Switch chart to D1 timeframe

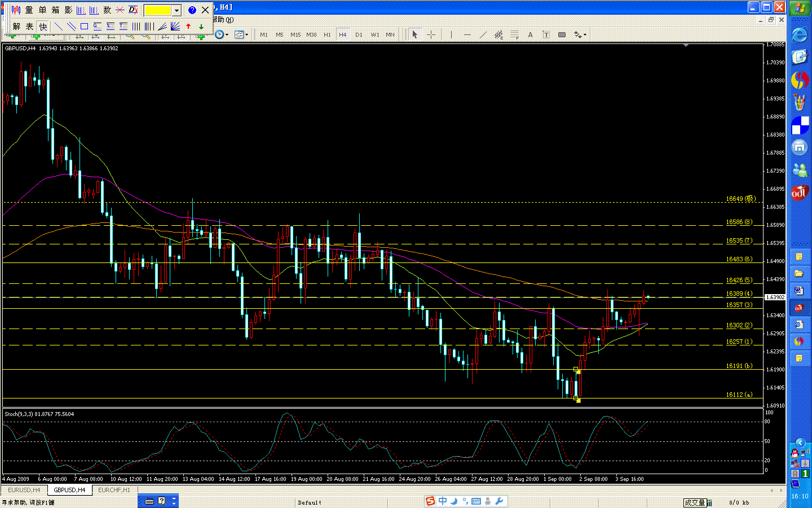pos(359,35)
